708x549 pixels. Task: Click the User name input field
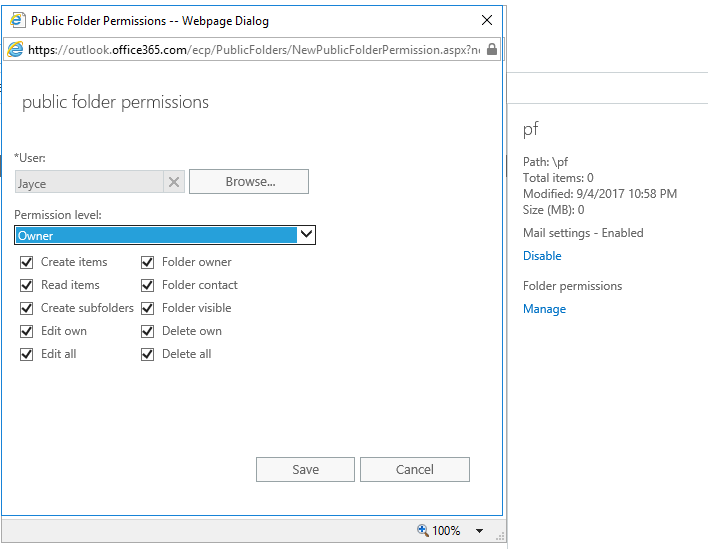(88, 183)
